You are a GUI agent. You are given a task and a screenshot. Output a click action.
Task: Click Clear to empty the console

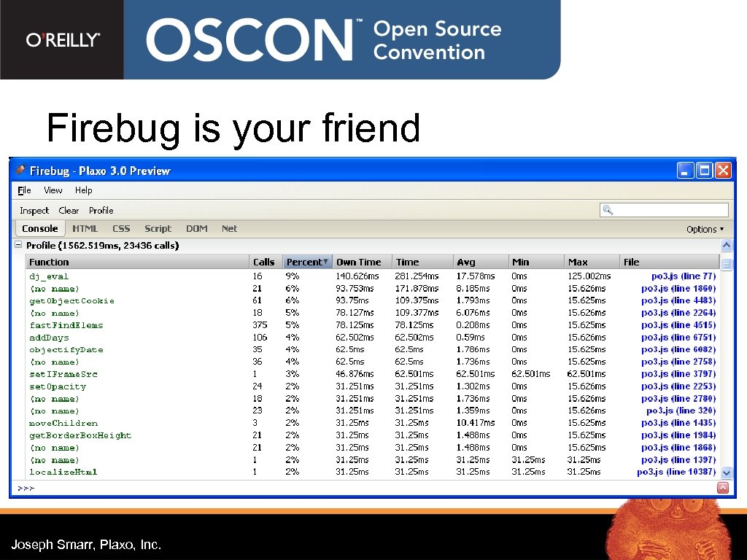69,210
